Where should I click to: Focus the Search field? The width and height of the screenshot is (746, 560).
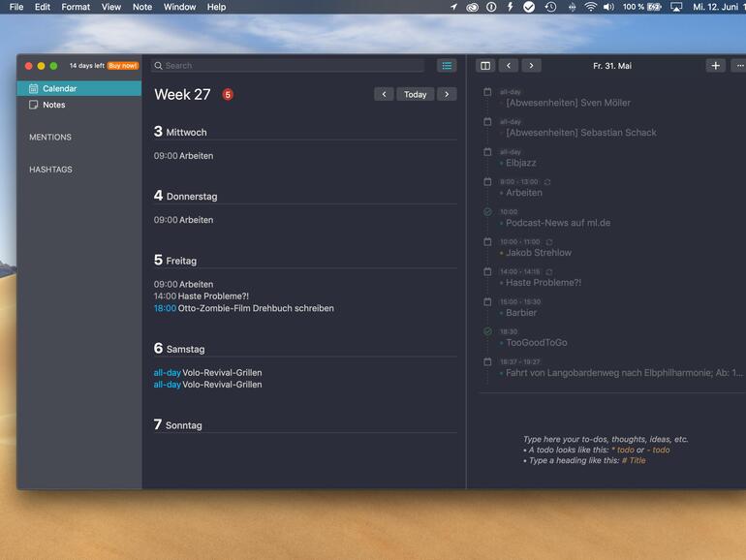click(x=289, y=66)
